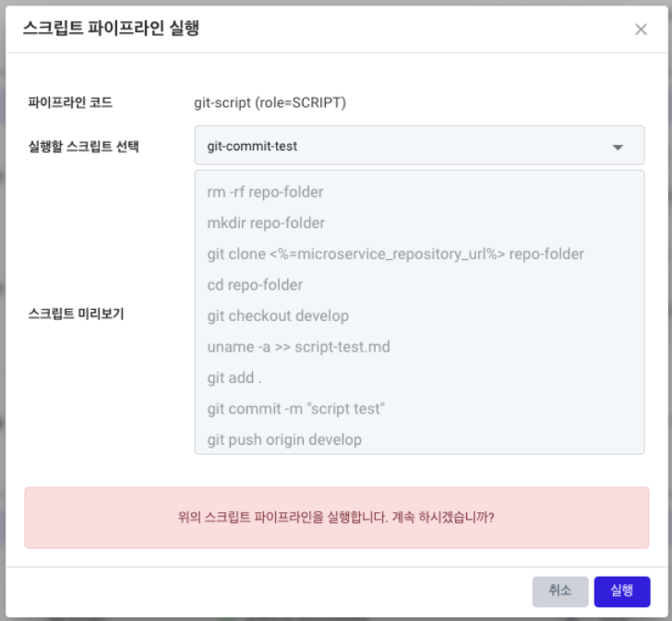This screenshot has height=621, width=672.
Task: Click the git clone line in script preview
Action: 395,254
